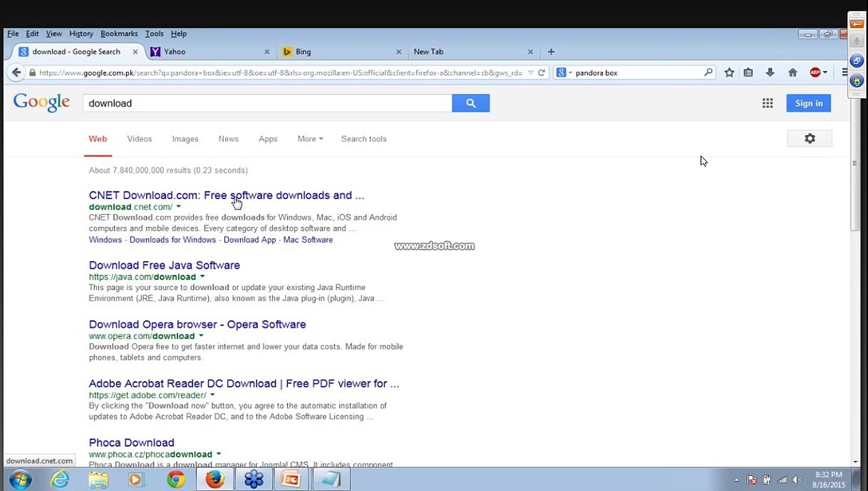The image size is (868, 491).
Task: Select the Apps search filter
Action: pos(268,138)
